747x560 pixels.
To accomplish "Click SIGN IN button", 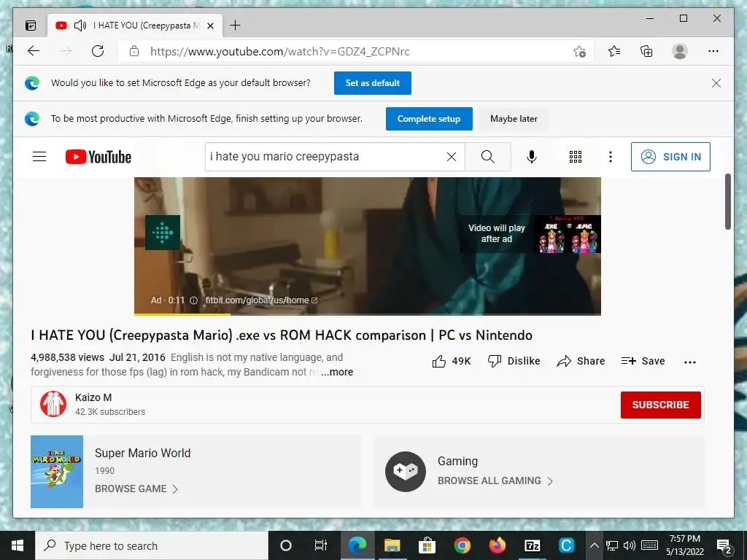I will 670,157.
